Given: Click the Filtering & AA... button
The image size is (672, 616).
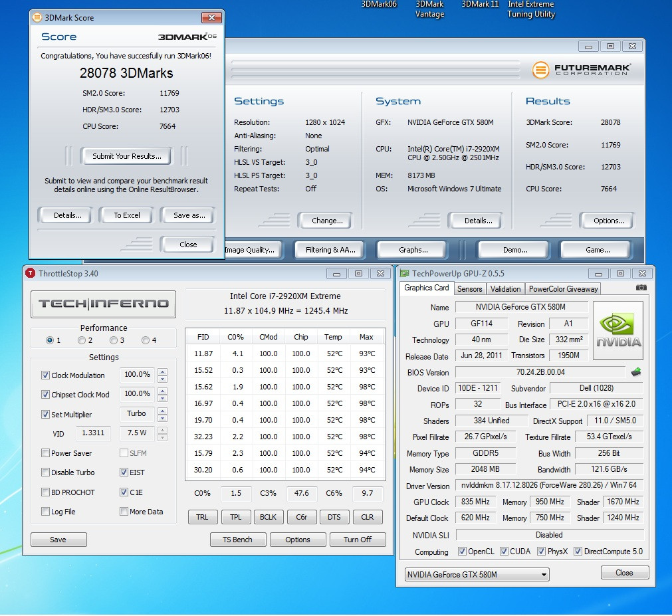Looking at the screenshot, I should tap(330, 250).
